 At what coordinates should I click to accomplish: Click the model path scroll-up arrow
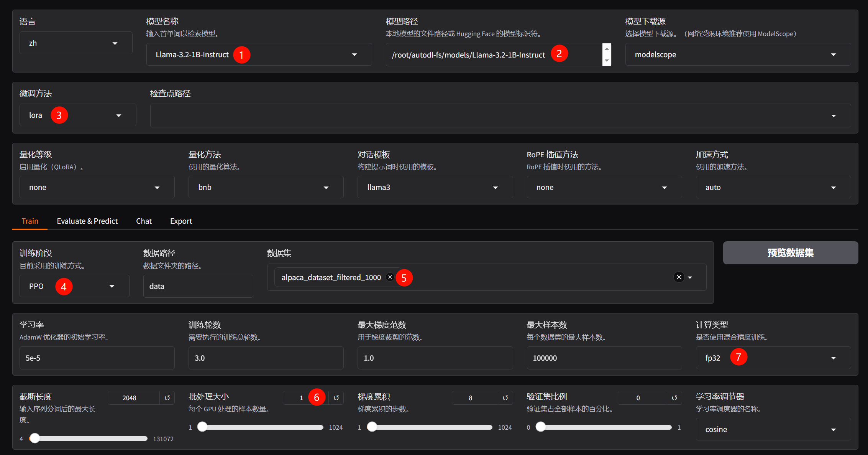click(x=607, y=49)
